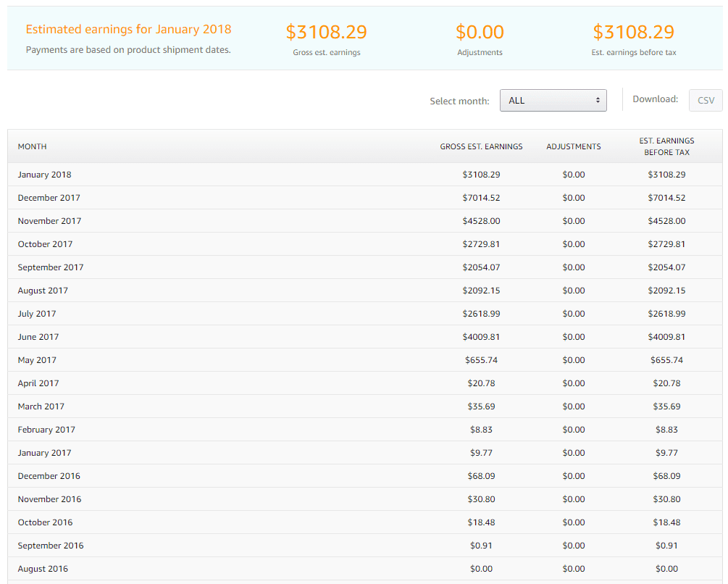Click January 2017 gross earnings $9.77
Viewport: 728px width, 584px height.
(481, 453)
